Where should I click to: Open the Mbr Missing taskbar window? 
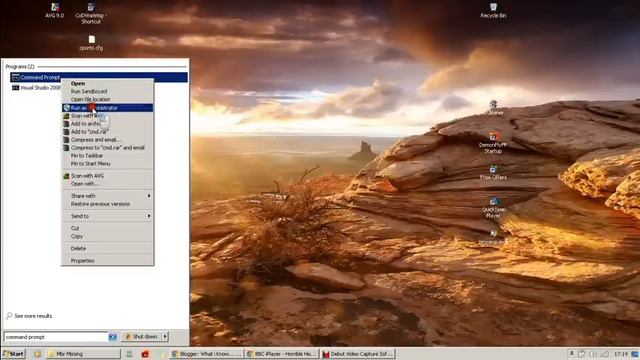(84, 354)
